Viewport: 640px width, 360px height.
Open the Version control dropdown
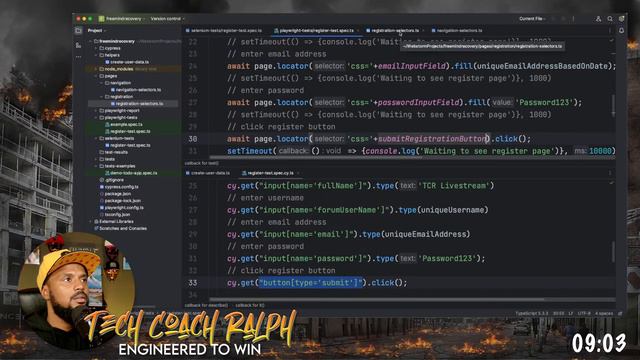coord(167,19)
